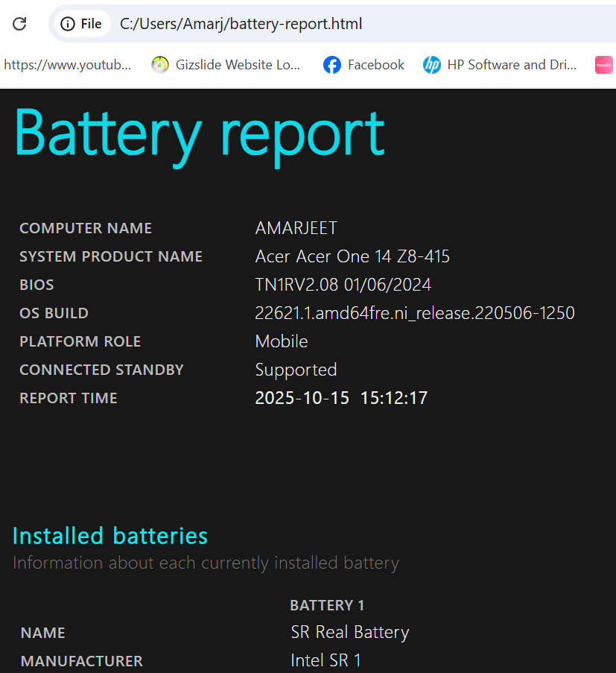Click the SR Real Battery name value

click(350, 632)
